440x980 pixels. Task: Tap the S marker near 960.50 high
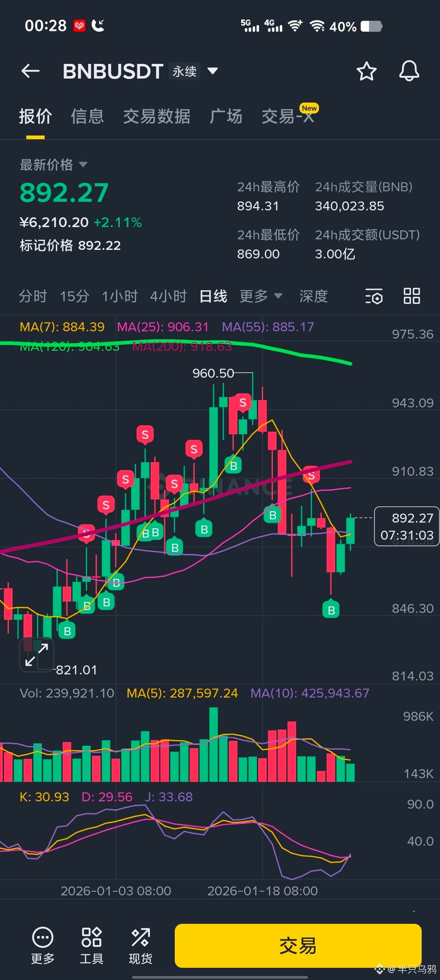(x=243, y=403)
